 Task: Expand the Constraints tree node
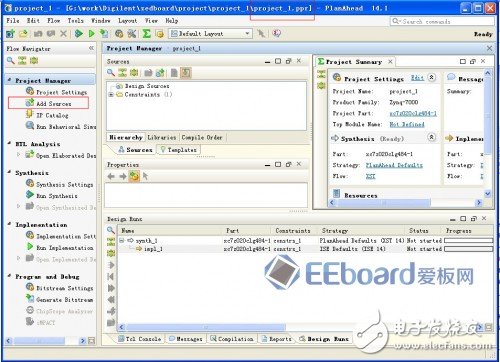point(111,95)
